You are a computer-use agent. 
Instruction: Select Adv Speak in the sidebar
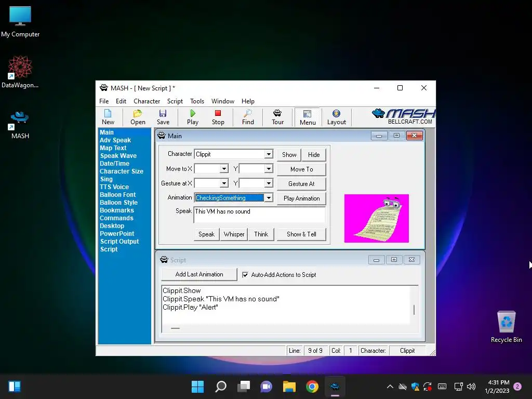[115, 140]
